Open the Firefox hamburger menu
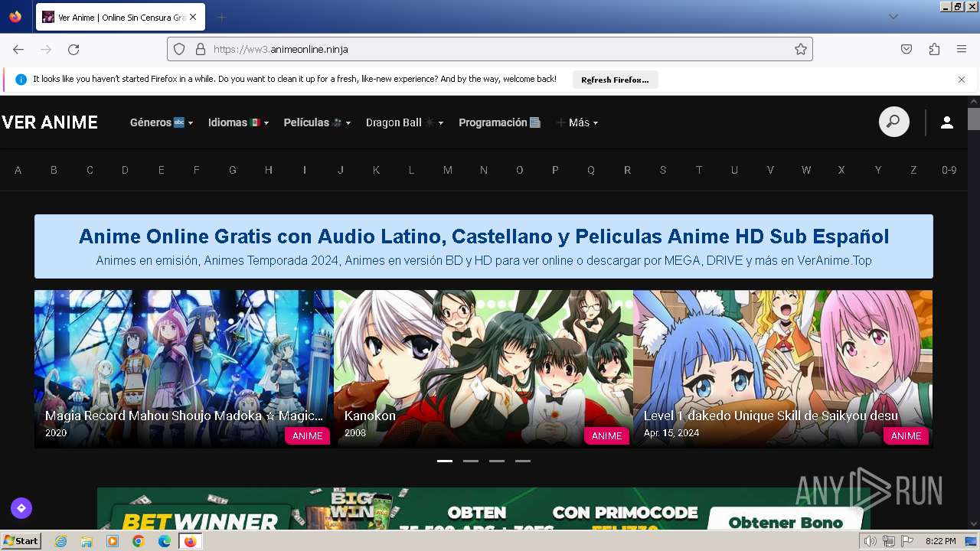This screenshot has height=551, width=980. tap(962, 49)
